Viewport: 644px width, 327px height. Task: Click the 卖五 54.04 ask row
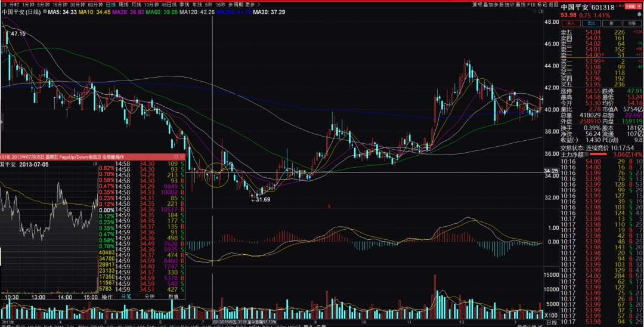[602, 32]
